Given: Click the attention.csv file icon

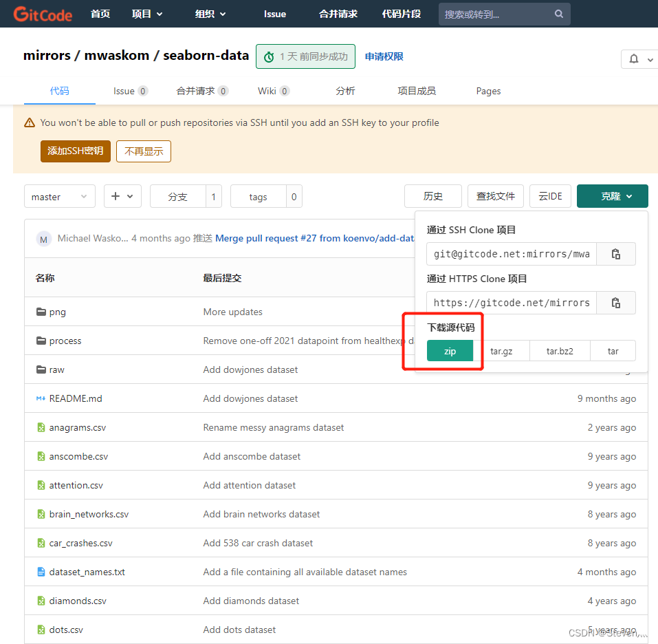Looking at the screenshot, I should [x=41, y=485].
